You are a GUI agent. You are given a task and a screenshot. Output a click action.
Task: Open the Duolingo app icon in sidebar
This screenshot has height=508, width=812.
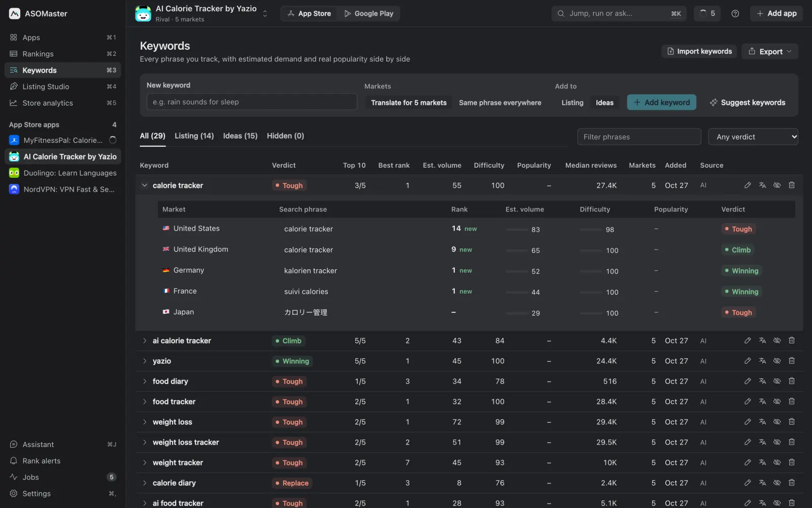[x=14, y=173]
